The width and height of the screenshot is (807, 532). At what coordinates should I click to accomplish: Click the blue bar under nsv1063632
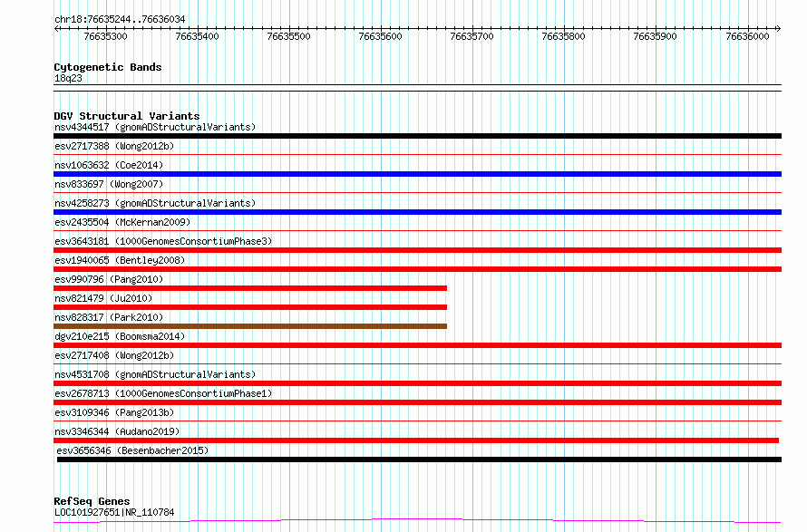click(x=417, y=174)
